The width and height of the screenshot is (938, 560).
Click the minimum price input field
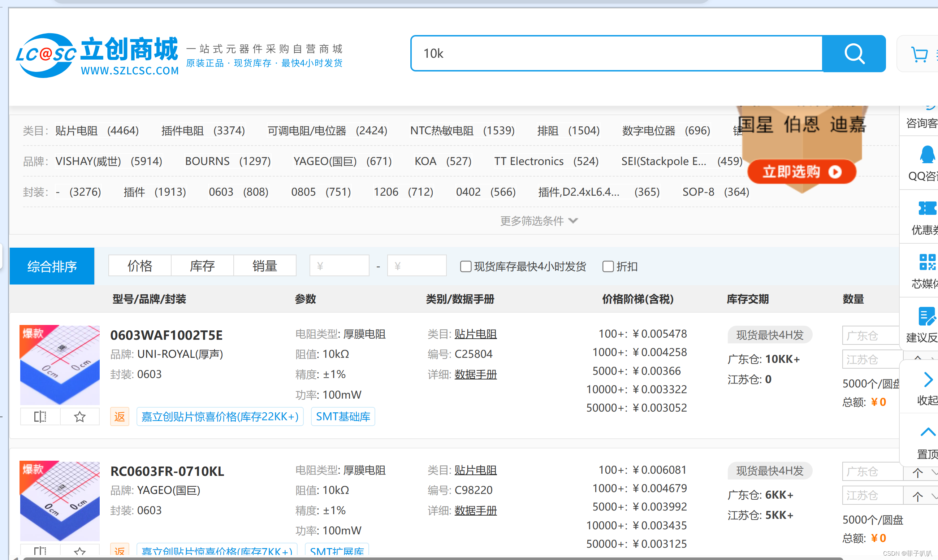339,266
